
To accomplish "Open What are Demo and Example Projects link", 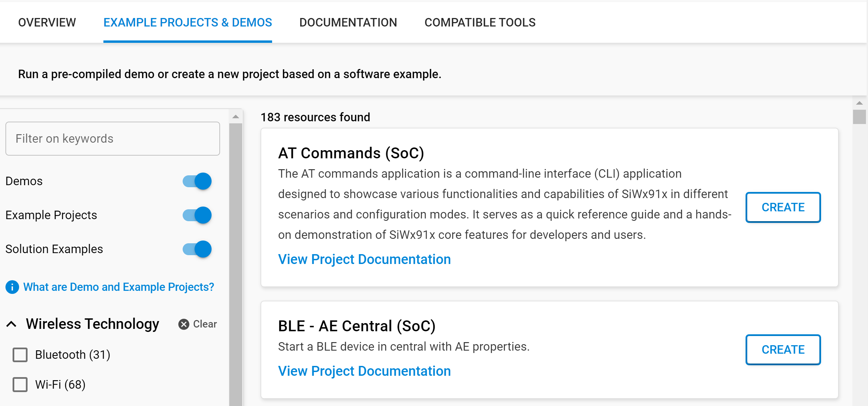I will pos(119,287).
